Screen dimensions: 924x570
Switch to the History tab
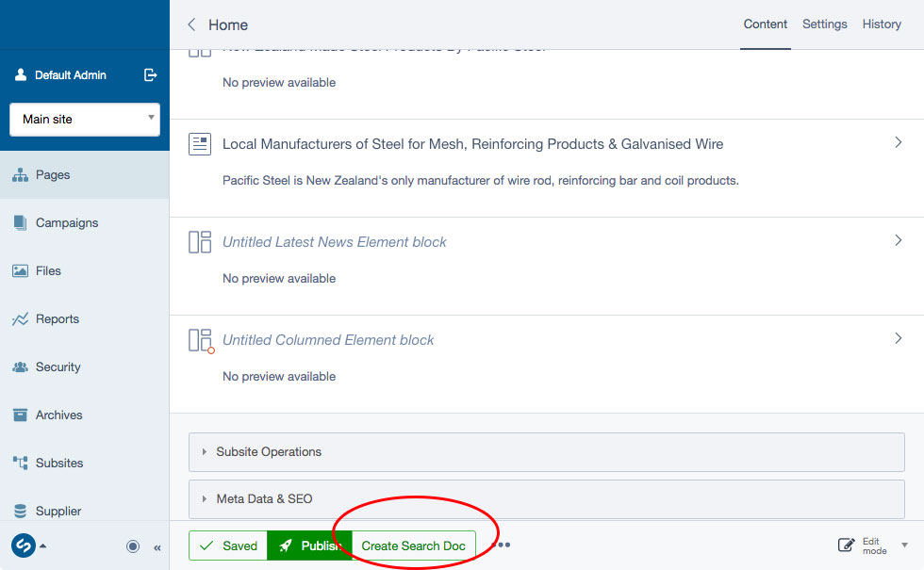tap(882, 24)
